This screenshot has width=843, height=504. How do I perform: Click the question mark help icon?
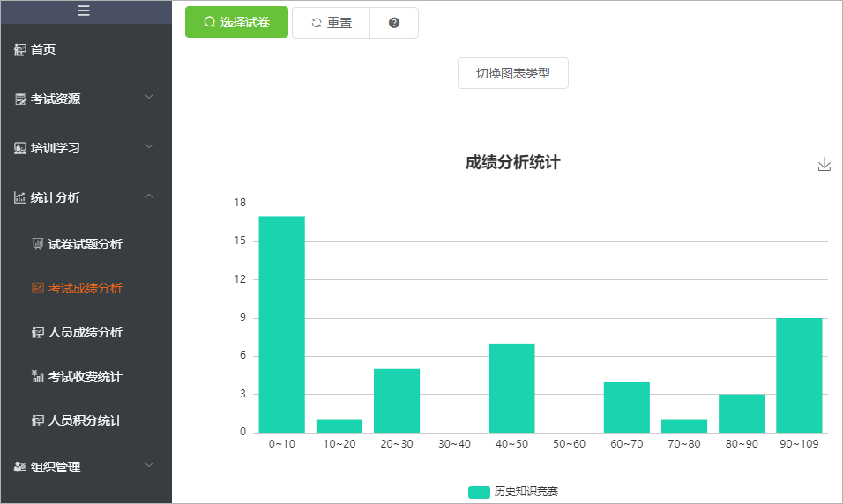394,23
